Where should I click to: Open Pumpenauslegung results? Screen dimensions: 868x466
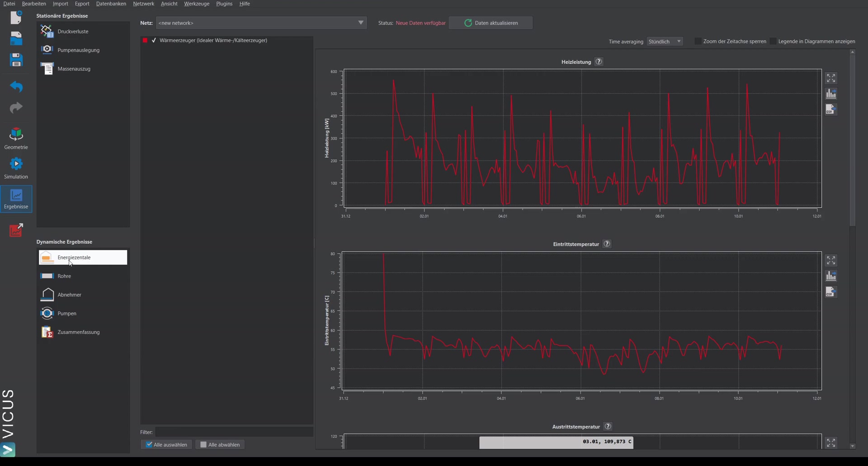pyautogui.click(x=83, y=50)
